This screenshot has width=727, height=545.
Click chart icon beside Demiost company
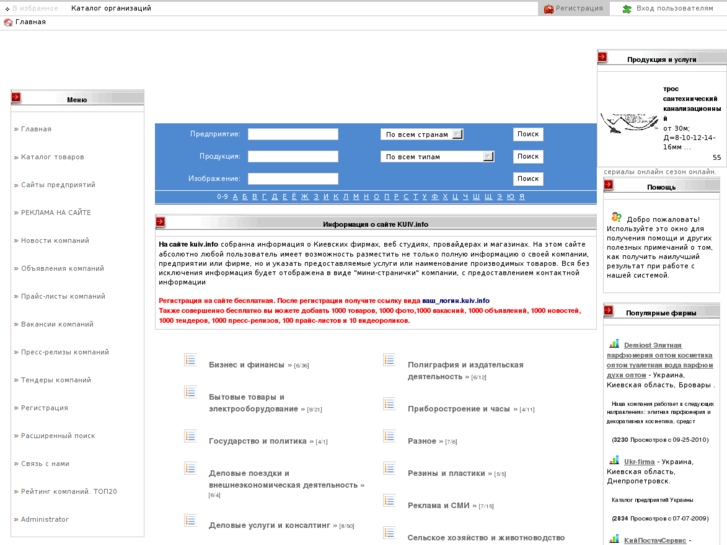pyautogui.click(x=614, y=344)
